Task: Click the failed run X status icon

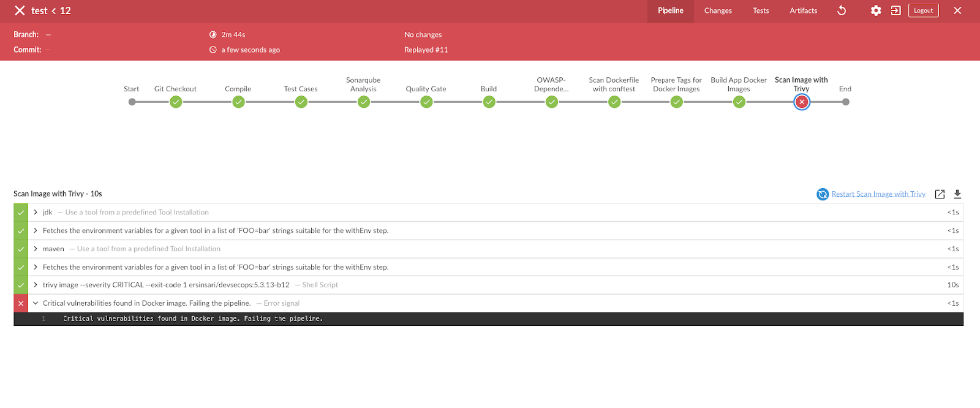Action: coord(20,10)
